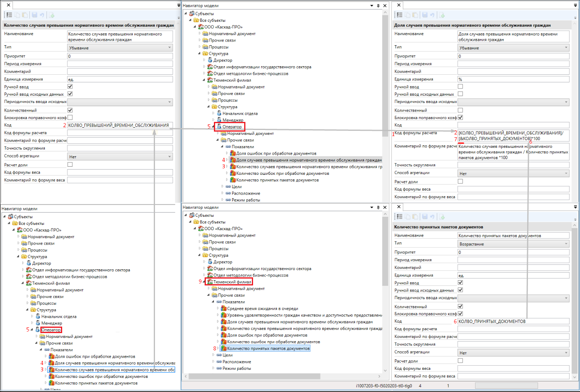Pin the lower-middle 'Навигатор модели' panel
The width and height of the screenshot is (580, 392).
pos(378,207)
